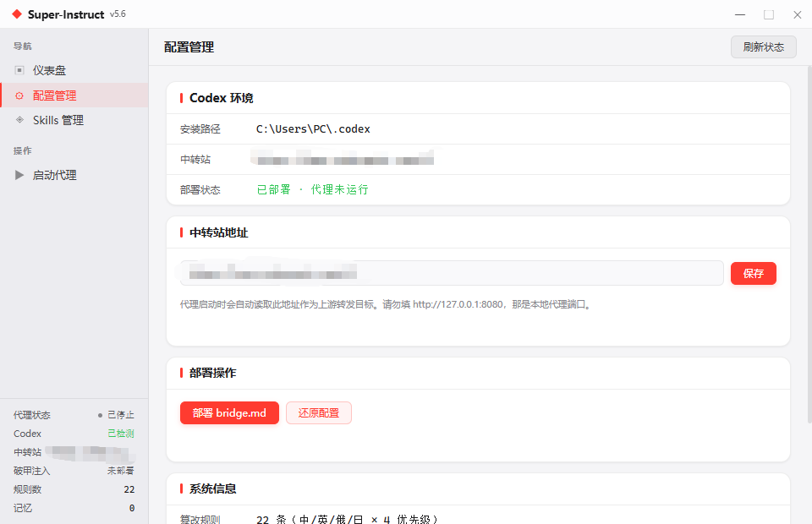Start the proxy via 启动代理
Viewport: 812px width, 524px height.
point(74,175)
